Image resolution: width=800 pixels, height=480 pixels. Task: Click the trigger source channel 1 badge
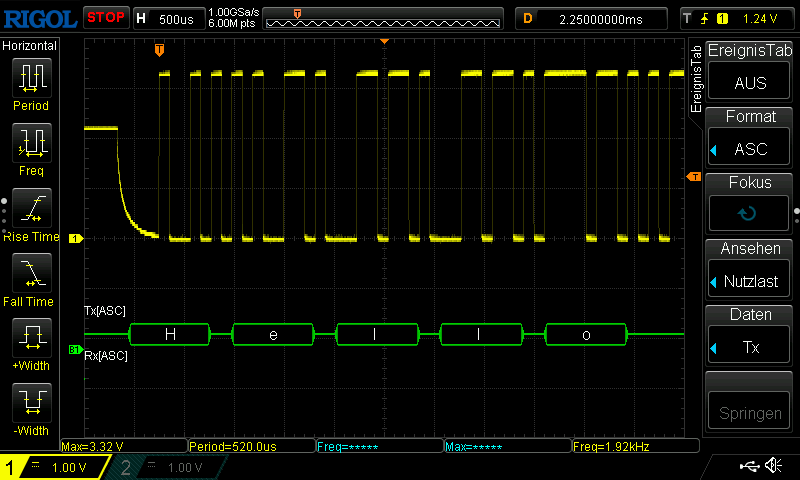722,19
